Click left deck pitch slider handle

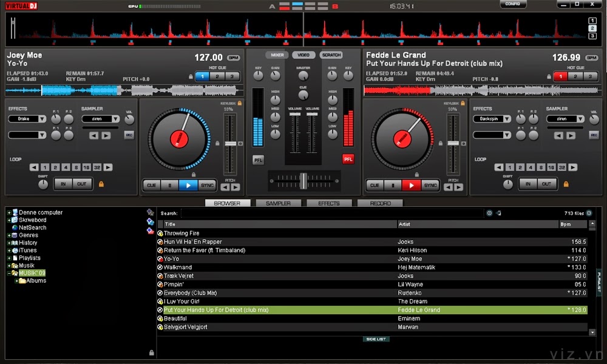click(230, 144)
